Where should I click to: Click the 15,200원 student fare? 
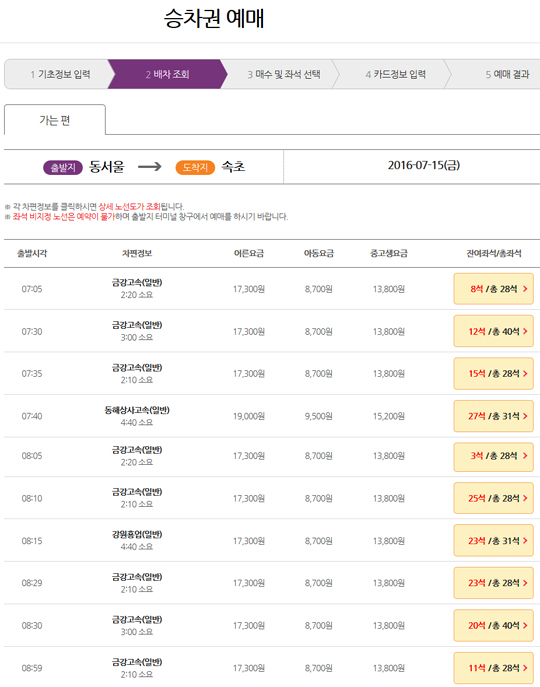(389, 416)
